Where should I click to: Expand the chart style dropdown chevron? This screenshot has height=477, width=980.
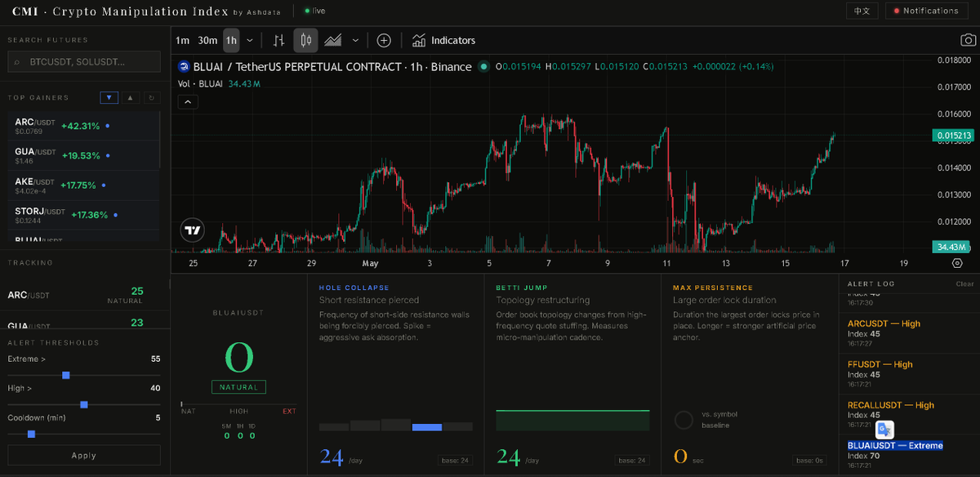[x=355, y=40]
